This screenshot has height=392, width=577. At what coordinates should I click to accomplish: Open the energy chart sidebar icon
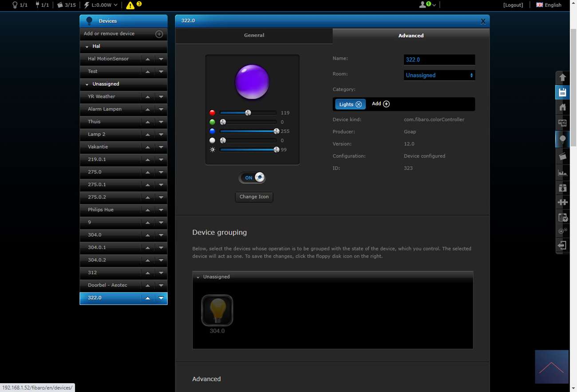562,173
